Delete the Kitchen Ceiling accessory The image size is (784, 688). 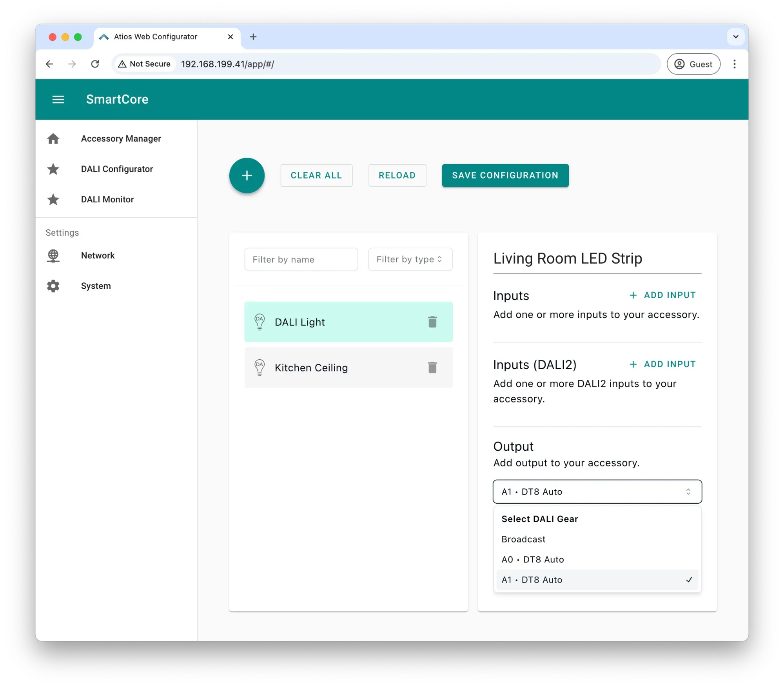[432, 368]
